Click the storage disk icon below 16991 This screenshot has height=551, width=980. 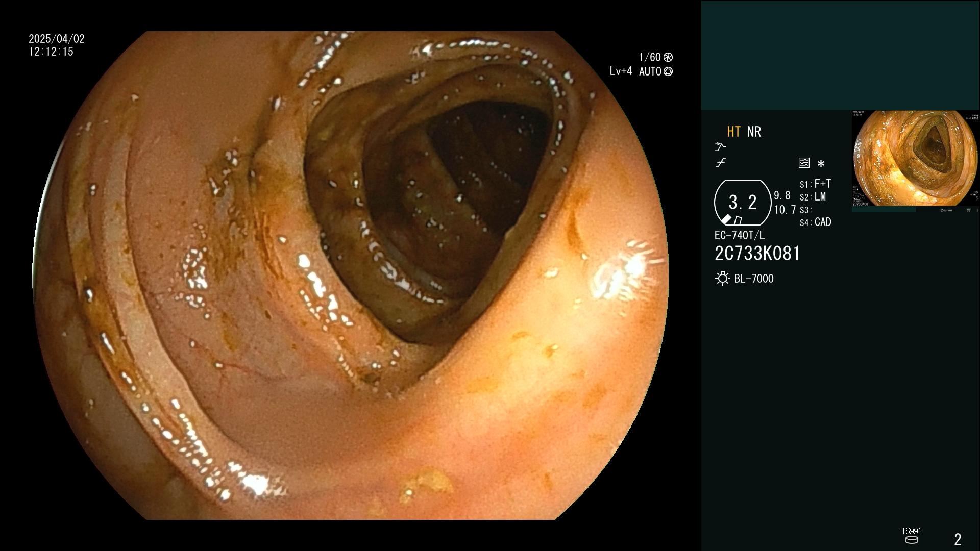tap(912, 540)
